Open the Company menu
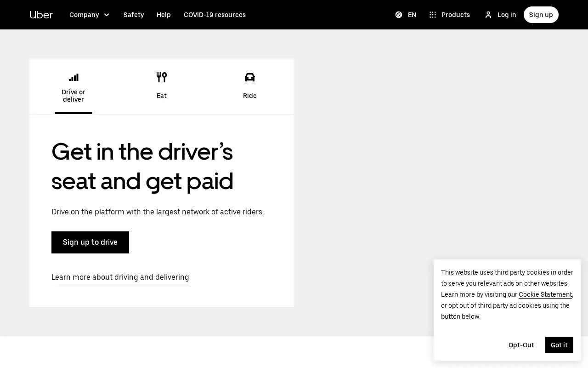 point(90,15)
